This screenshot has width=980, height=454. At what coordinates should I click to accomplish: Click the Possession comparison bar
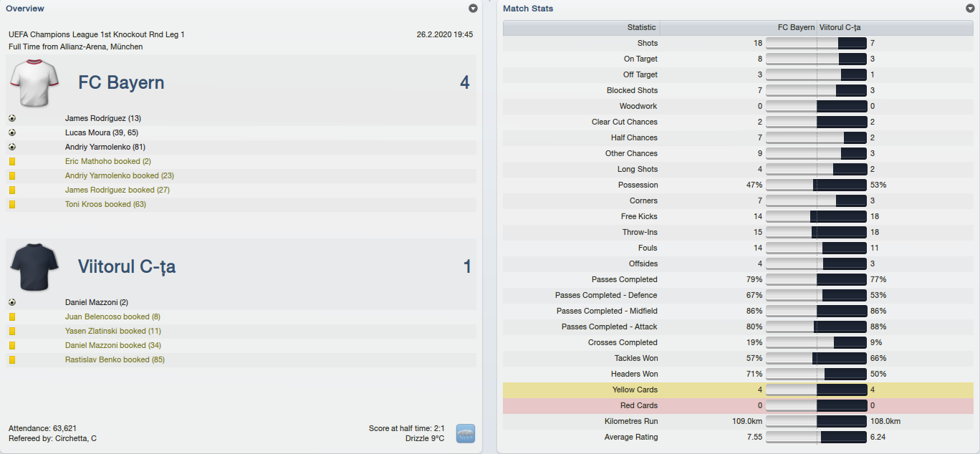pos(817,185)
